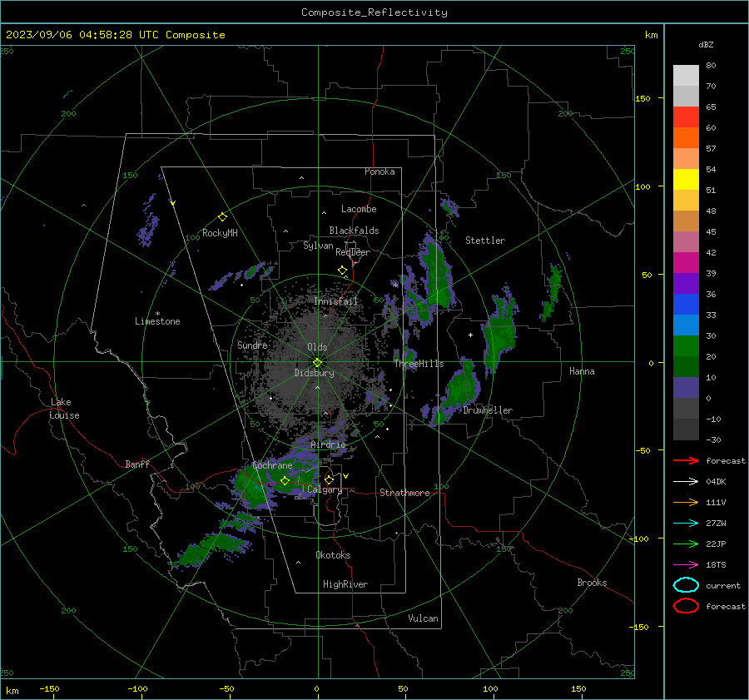Screen dimensions: 749x700
Task: Click the green echo southwest of Stettler
Action: (439, 277)
